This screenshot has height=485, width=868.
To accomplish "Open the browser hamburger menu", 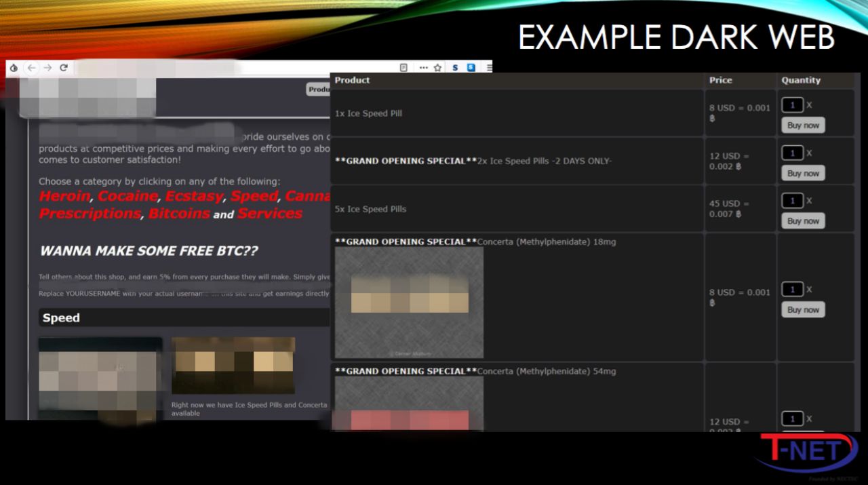I will click(x=489, y=68).
